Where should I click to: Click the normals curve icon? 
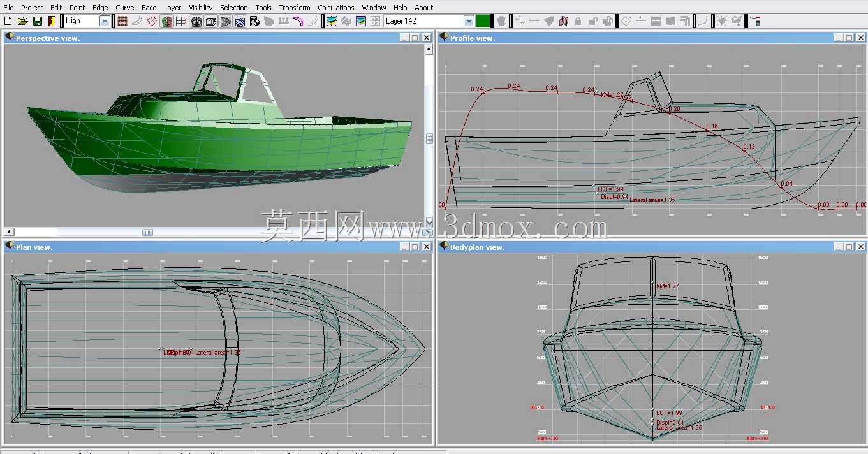313,21
